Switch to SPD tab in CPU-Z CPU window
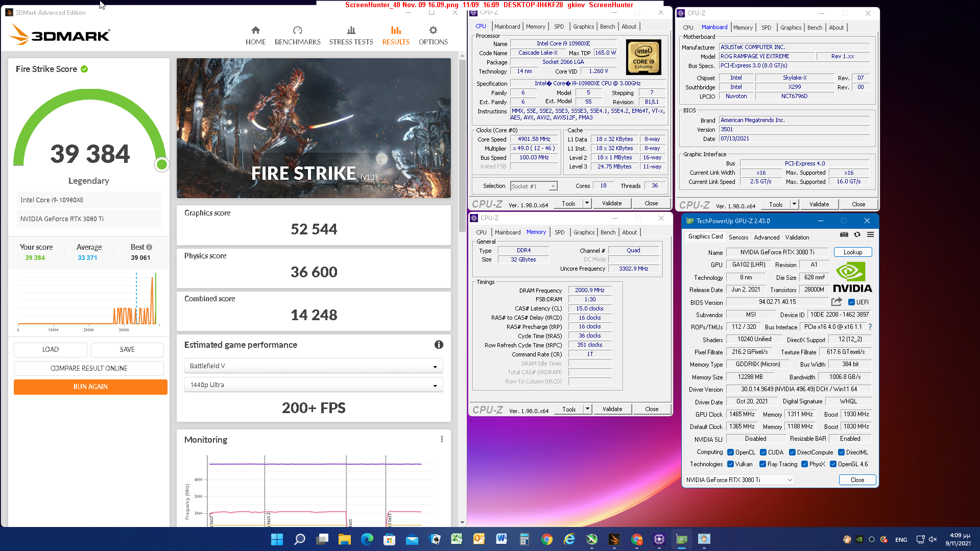Viewport: 980px width, 551px height. coord(559,27)
